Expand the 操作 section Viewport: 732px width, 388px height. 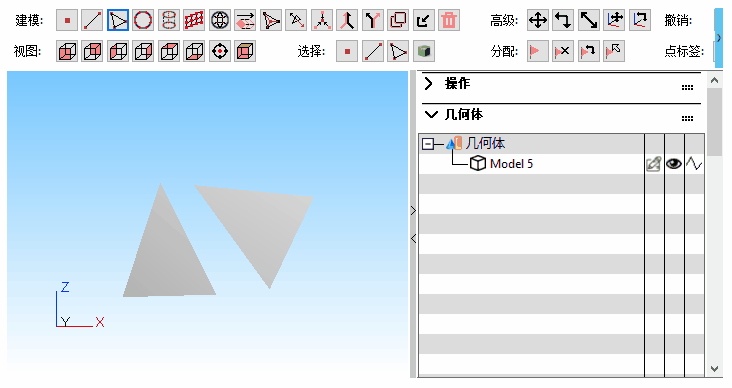point(429,84)
